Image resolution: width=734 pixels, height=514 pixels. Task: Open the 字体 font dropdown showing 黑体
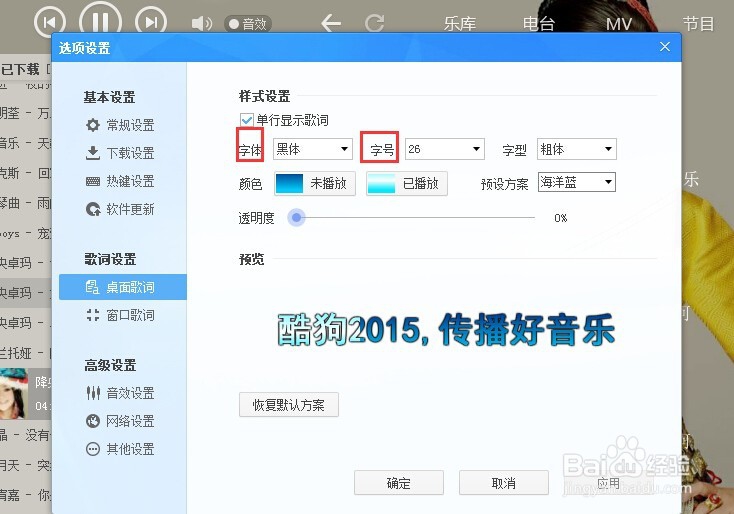[x=313, y=149]
